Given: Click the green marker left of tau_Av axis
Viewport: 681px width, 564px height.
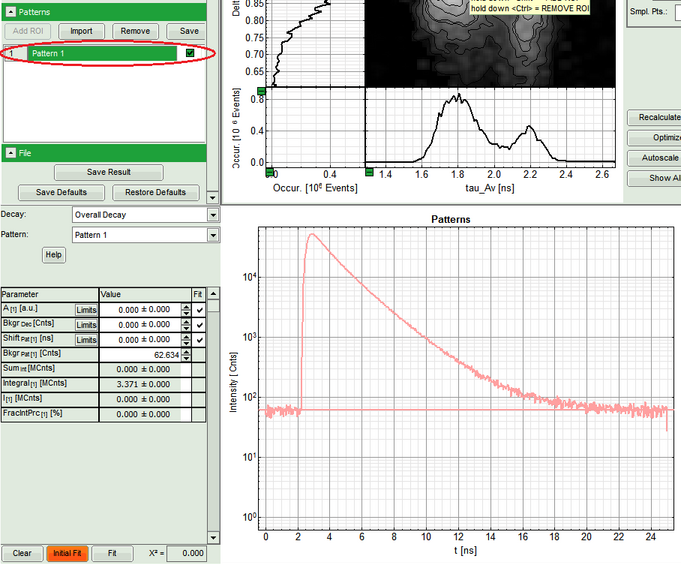Looking at the screenshot, I should point(369,173).
